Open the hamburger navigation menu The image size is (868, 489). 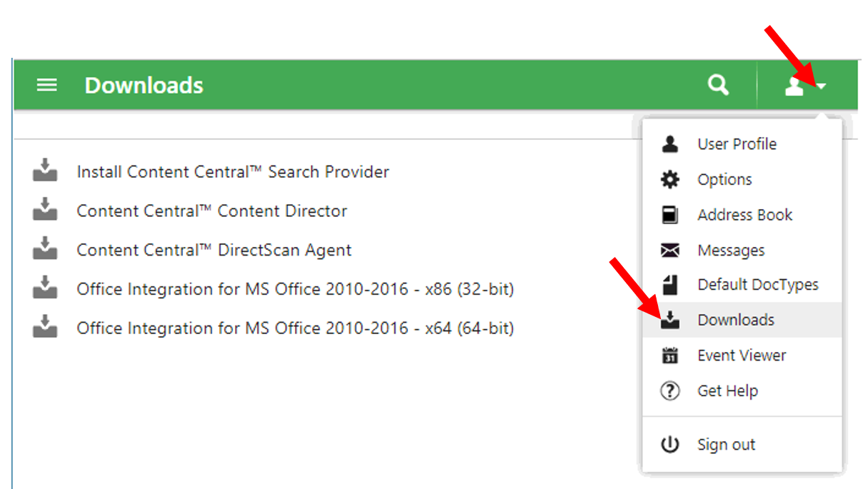(x=47, y=86)
